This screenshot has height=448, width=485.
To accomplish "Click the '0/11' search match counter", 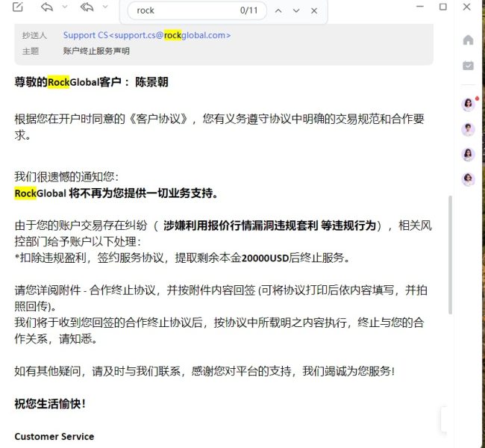I will [248, 10].
